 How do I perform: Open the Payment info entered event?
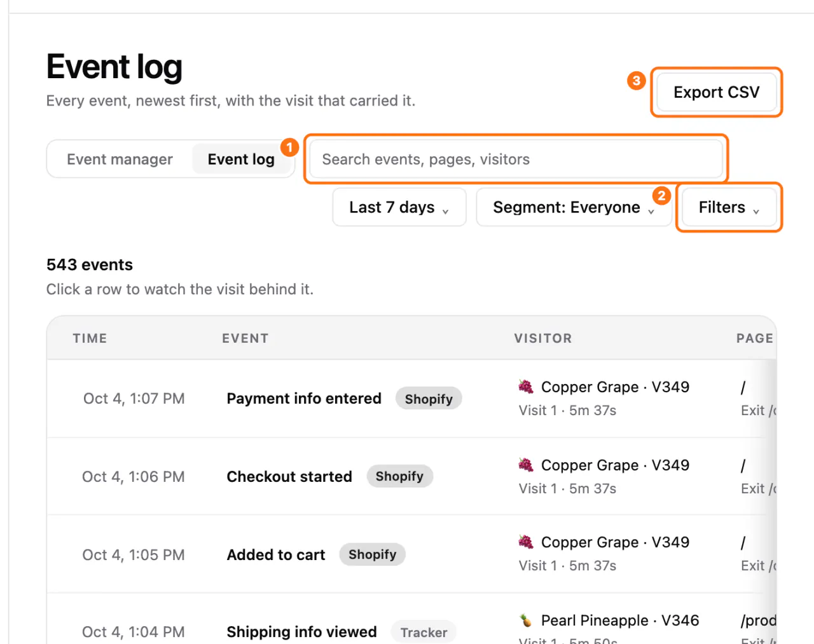click(304, 399)
